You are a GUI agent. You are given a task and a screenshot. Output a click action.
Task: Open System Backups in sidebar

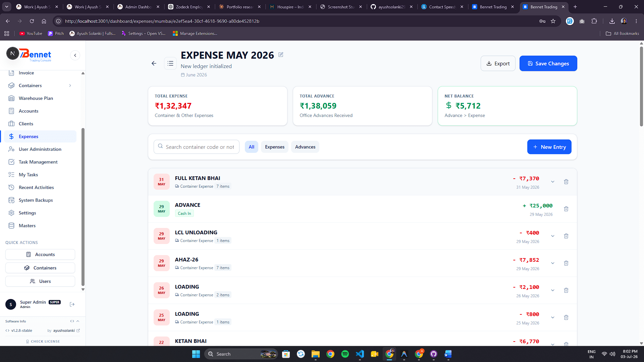pyautogui.click(x=40, y=200)
